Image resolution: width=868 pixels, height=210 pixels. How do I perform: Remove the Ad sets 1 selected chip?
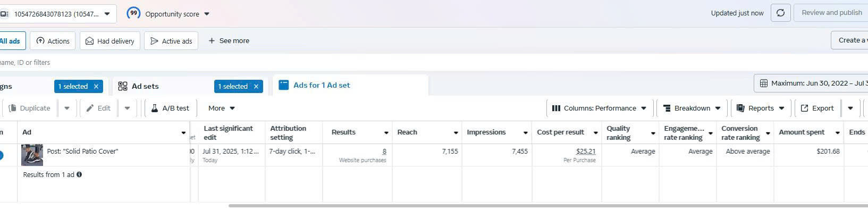point(256,86)
